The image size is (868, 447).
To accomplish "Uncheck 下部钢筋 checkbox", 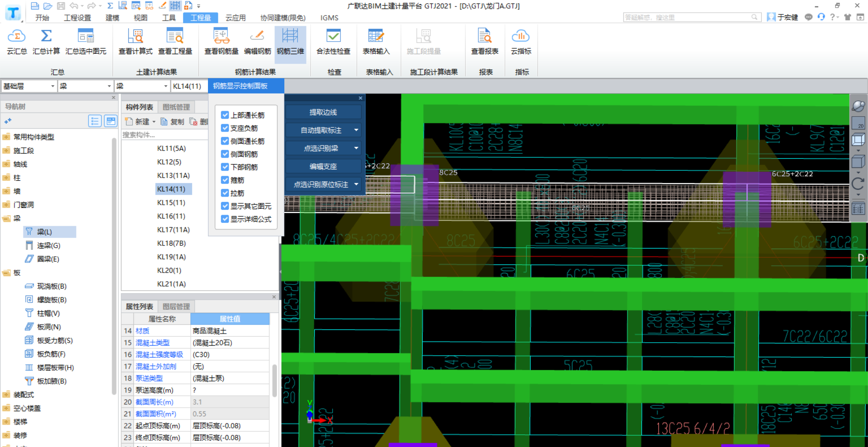I will [x=225, y=167].
